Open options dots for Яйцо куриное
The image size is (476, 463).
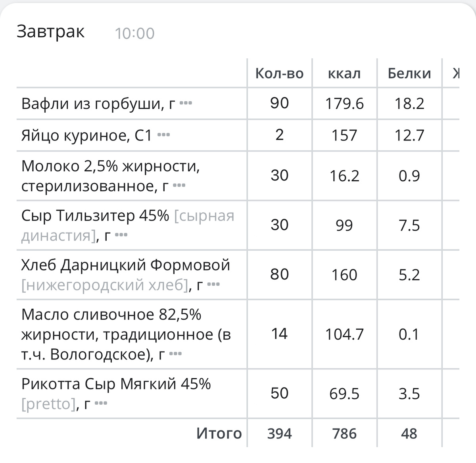point(163,135)
